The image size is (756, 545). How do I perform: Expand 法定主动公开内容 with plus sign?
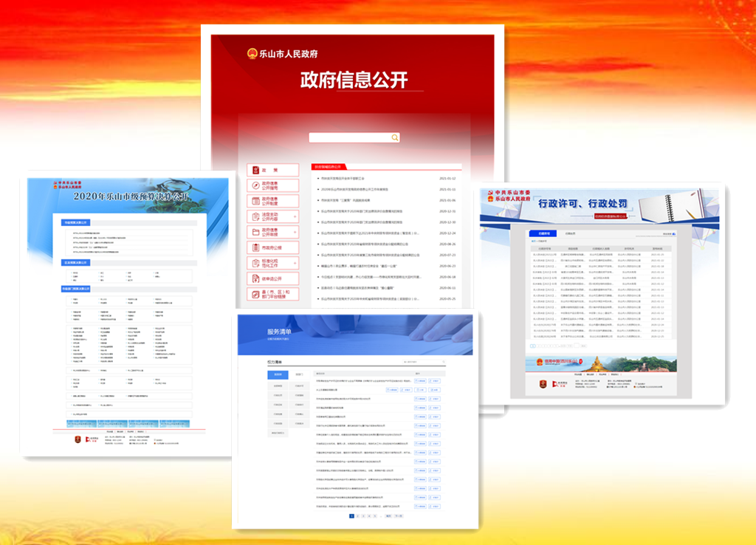pyautogui.click(x=295, y=216)
